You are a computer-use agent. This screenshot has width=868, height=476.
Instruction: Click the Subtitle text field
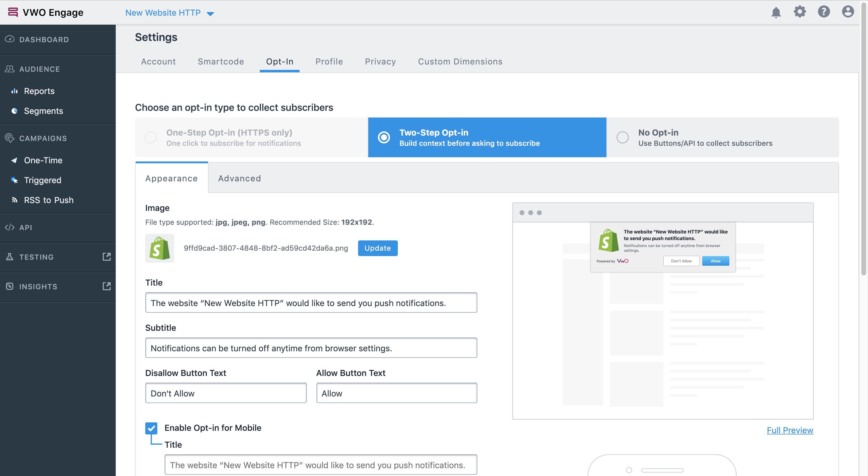tap(311, 348)
